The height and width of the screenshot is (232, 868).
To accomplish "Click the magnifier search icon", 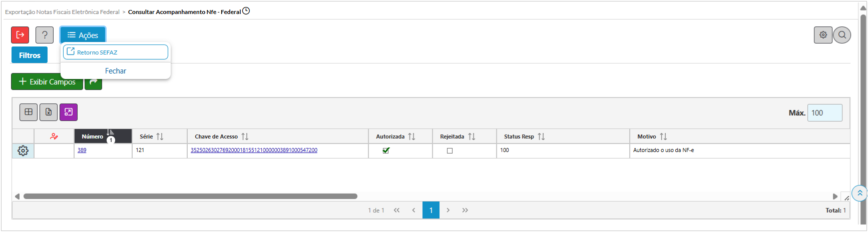I will tap(842, 35).
